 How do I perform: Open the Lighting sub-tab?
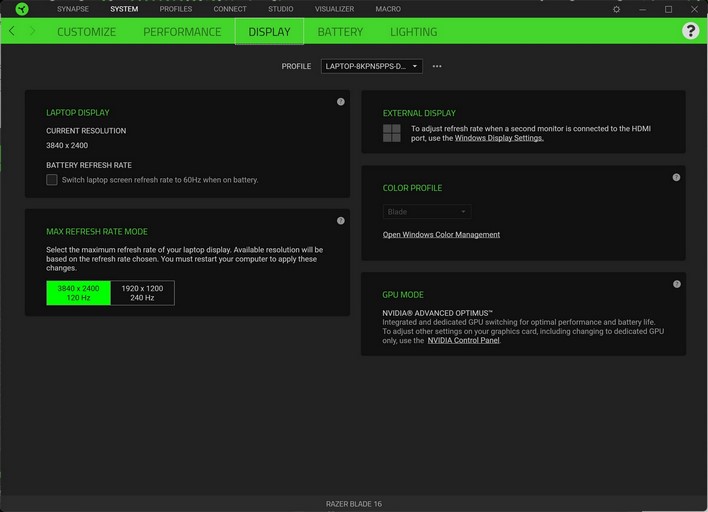(414, 32)
